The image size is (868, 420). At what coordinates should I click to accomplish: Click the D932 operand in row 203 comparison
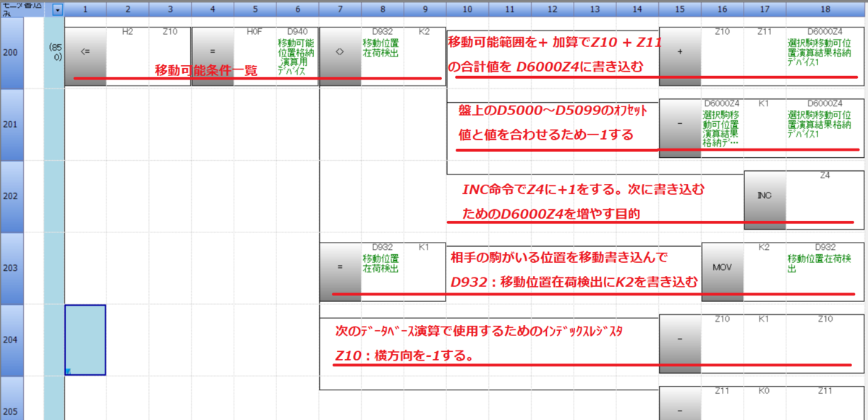tap(382, 247)
